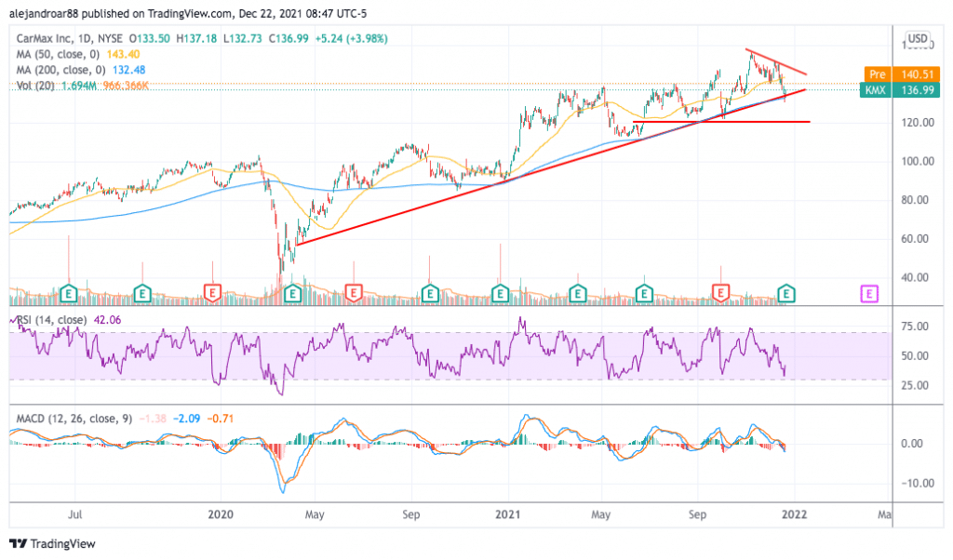Click the purple upcoming earnings E marker

point(869,295)
